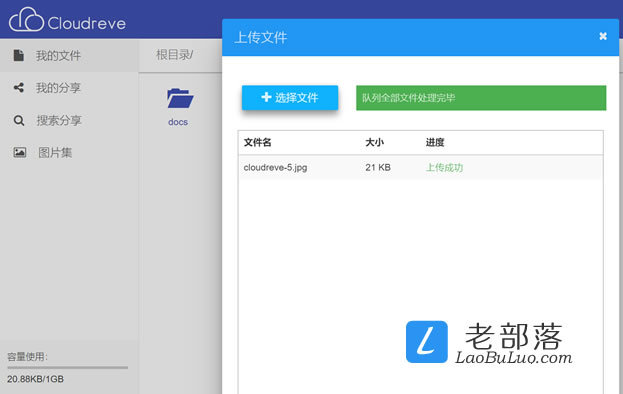
Task: Click the 大小 column header
Action: [375, 142]
